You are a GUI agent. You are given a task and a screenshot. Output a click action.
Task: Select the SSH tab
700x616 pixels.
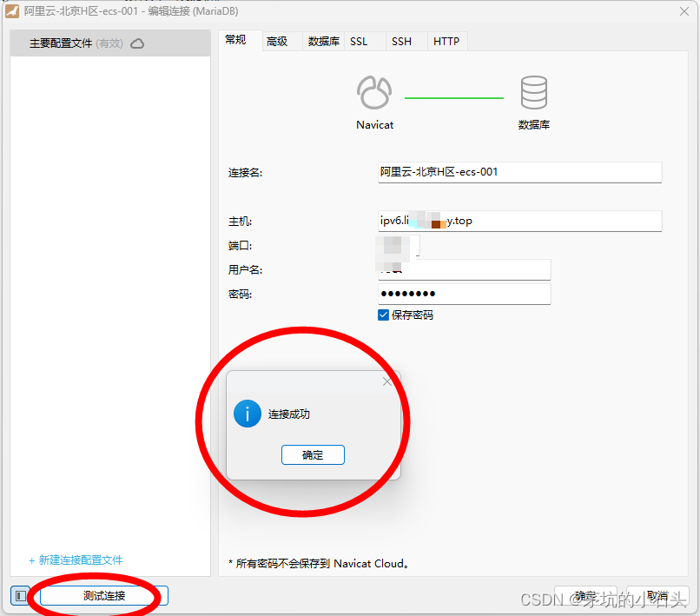(406, 42)
